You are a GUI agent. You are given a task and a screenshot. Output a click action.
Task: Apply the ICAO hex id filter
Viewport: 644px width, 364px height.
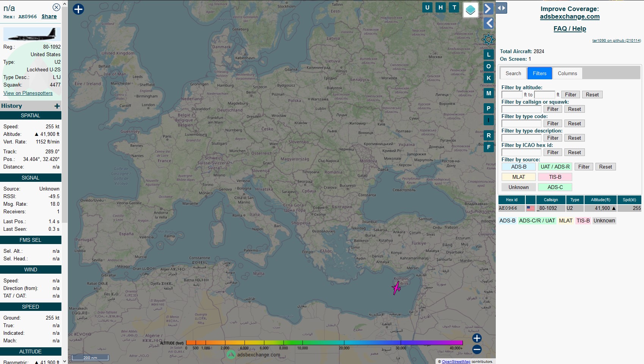[x=553, y=152]
